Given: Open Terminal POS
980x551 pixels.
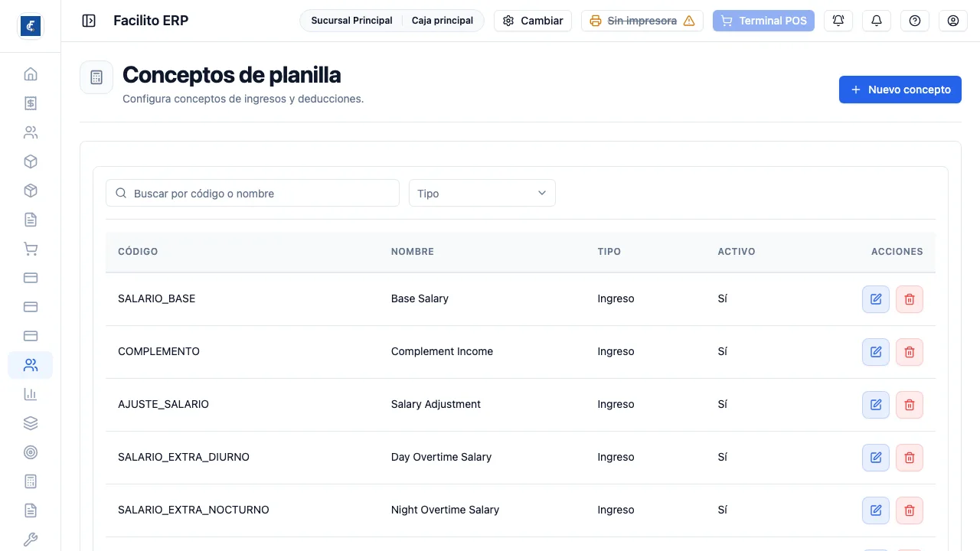Looking at the screenshot, I should coord(763,21).
